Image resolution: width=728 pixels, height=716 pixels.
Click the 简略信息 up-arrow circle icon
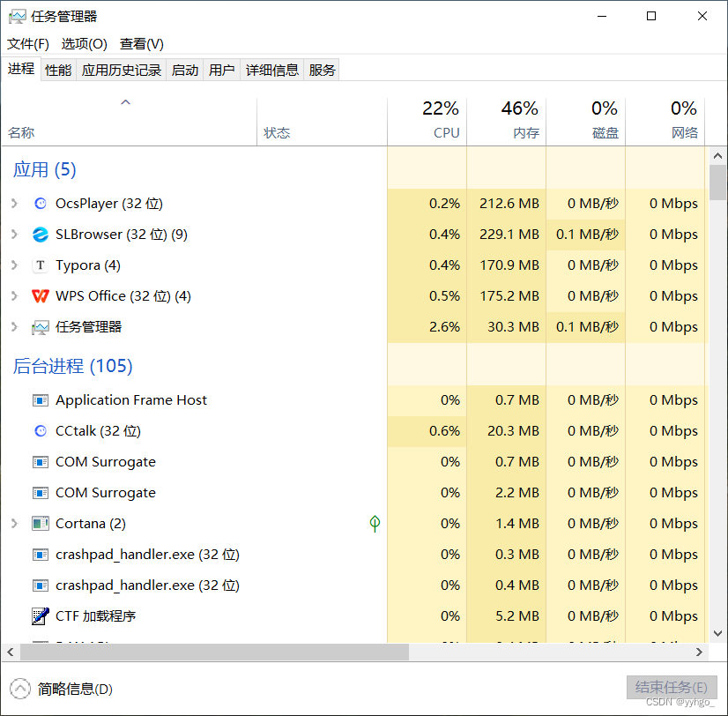(x=20, y=689)
